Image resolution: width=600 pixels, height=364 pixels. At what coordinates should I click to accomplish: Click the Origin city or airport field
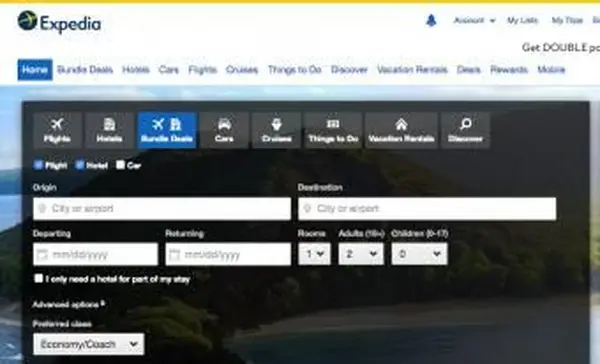tap(162, 209)
